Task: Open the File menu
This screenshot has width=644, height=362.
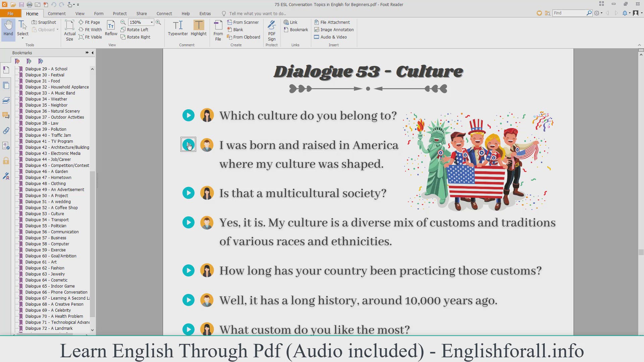Action: (x=10, y=13)
